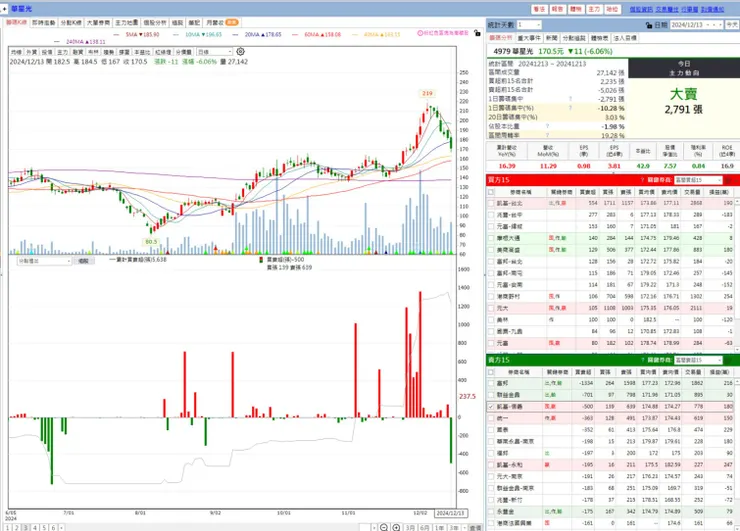Open the 法人目標 tab in right panel
This screenshot has height=531, width=740.
point(625,38)
